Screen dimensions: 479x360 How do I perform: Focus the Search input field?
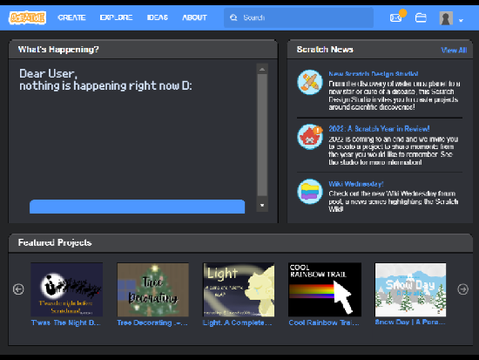click(x=299, y=18)
